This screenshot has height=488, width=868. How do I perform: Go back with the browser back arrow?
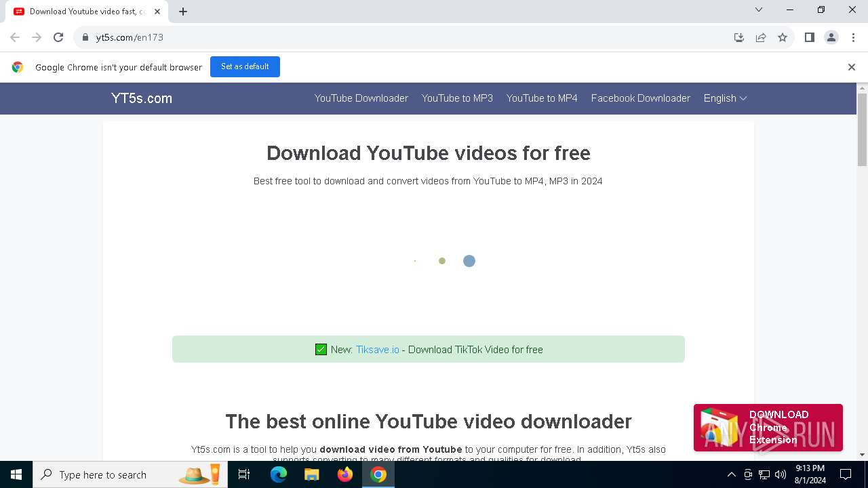point(15,37)
